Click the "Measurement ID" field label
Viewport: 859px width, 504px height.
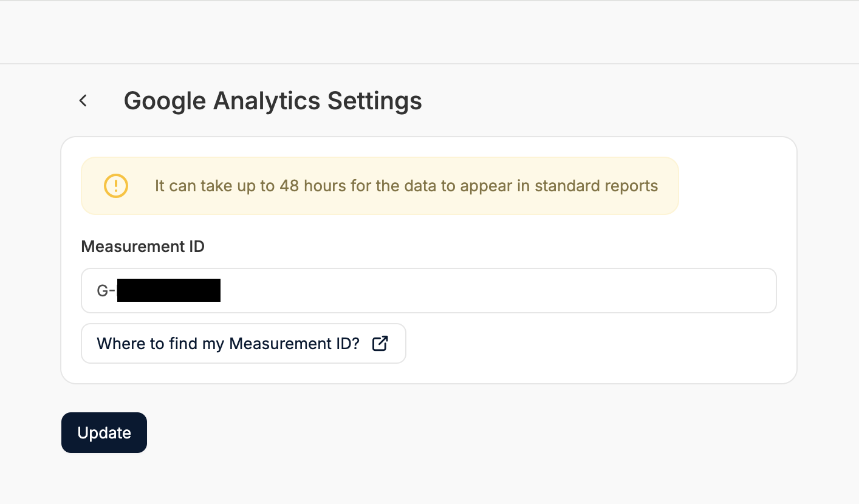pos(143,247)
